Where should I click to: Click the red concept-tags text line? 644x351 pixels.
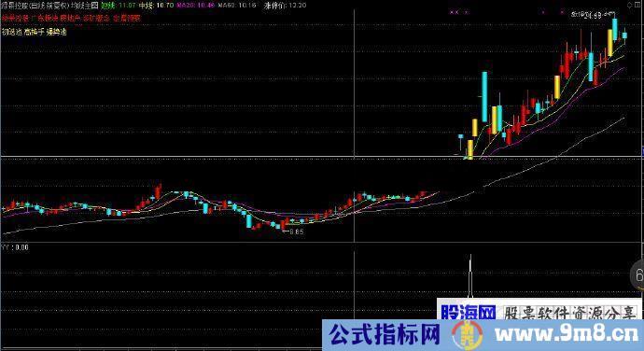pos(71,18)
